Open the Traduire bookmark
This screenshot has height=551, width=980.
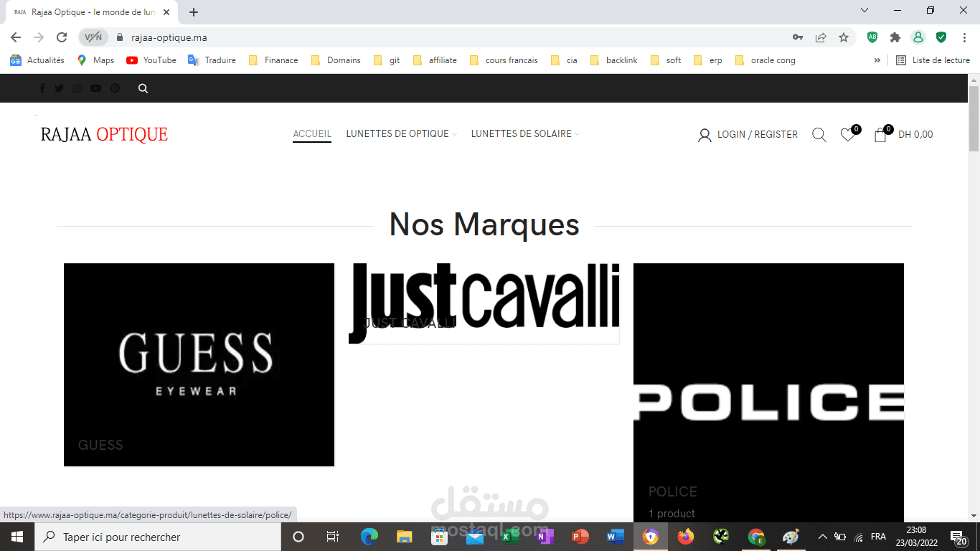click(x=212, y=60)
